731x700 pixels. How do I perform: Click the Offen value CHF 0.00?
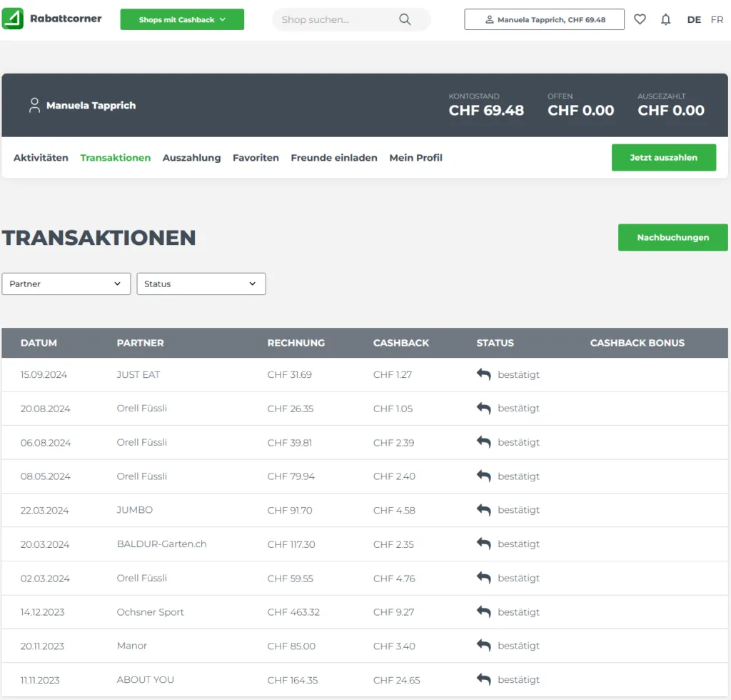[x=581, y=111]
